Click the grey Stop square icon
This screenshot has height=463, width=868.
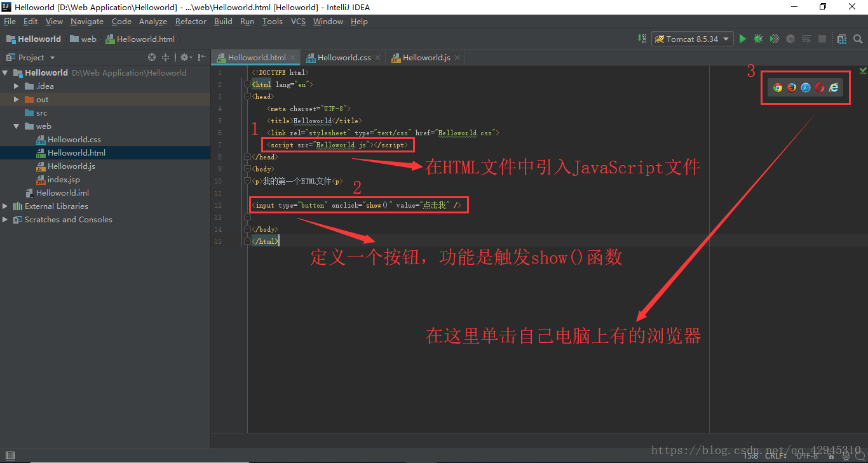[x=822, y=39]
